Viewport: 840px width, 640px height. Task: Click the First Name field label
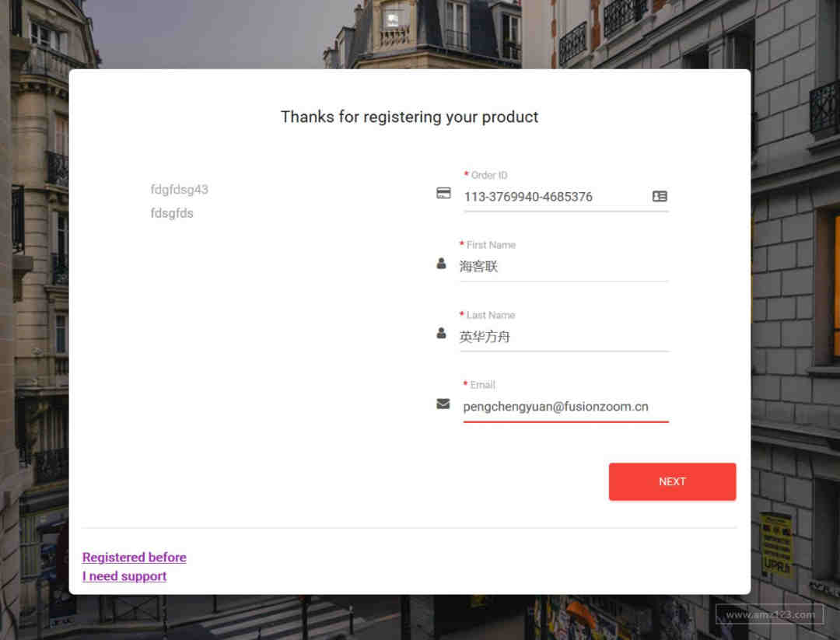(x=491, y=245)
